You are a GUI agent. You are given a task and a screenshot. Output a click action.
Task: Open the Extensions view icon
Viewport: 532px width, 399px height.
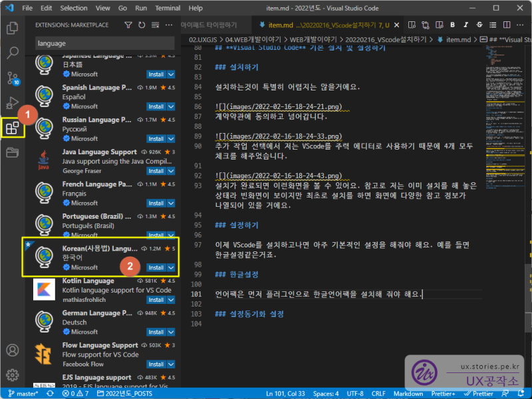pyautogui.click(x=12, y=128)
